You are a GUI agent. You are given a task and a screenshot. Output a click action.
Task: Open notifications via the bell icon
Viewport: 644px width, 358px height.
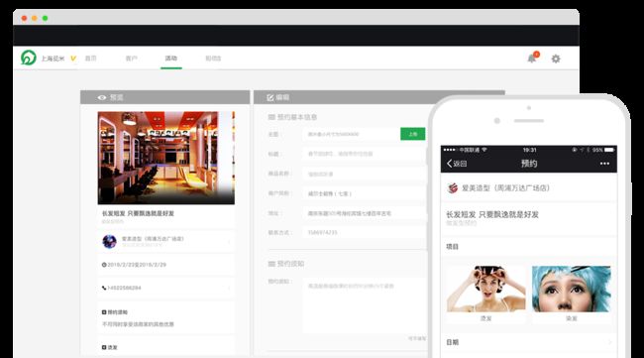click(x=532, y=59)
